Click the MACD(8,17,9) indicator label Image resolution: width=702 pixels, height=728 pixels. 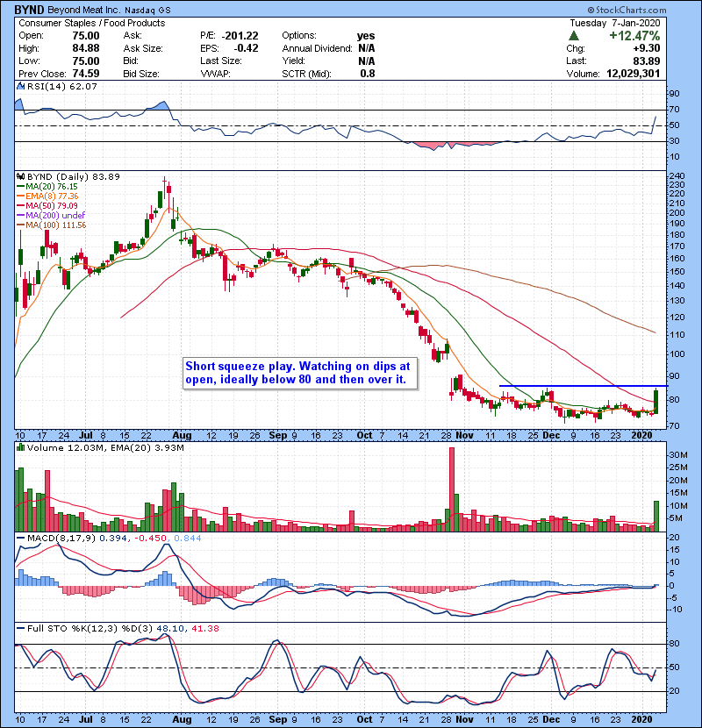click(61, 539)
